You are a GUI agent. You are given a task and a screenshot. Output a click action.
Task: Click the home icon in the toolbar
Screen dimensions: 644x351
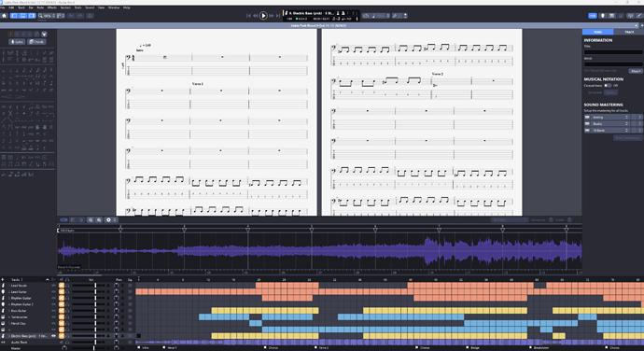click(x=4, y=16)
